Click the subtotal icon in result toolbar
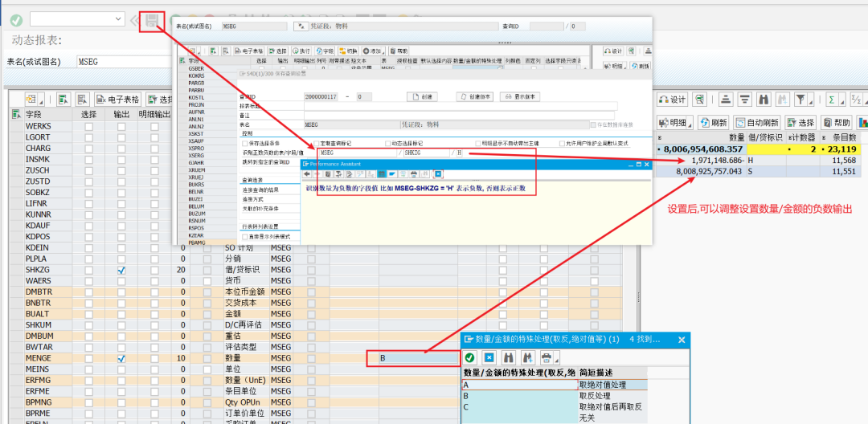Screen dimensions: 868x424 [857, 100]
